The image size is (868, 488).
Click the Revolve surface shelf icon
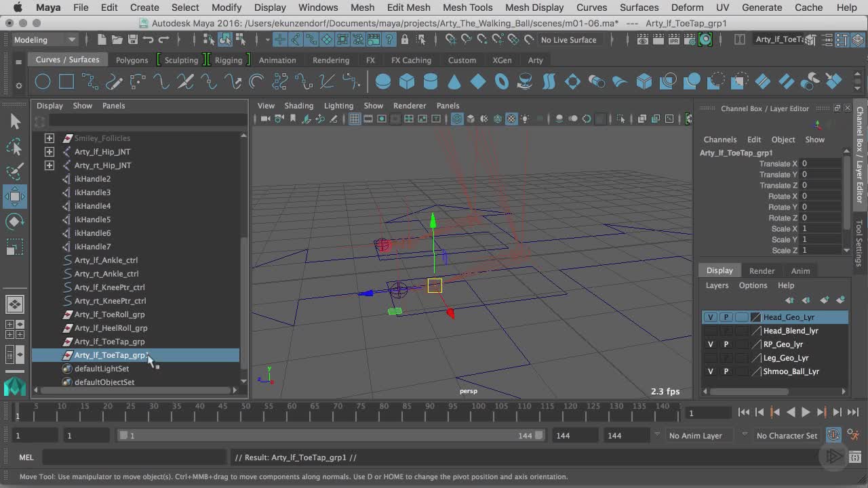point(526,82)
